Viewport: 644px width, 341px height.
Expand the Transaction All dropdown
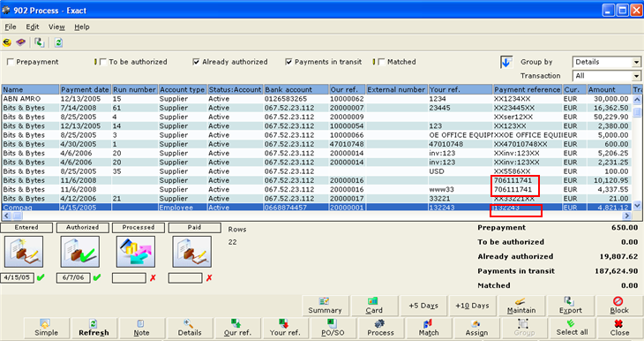(x=606, y=76)
